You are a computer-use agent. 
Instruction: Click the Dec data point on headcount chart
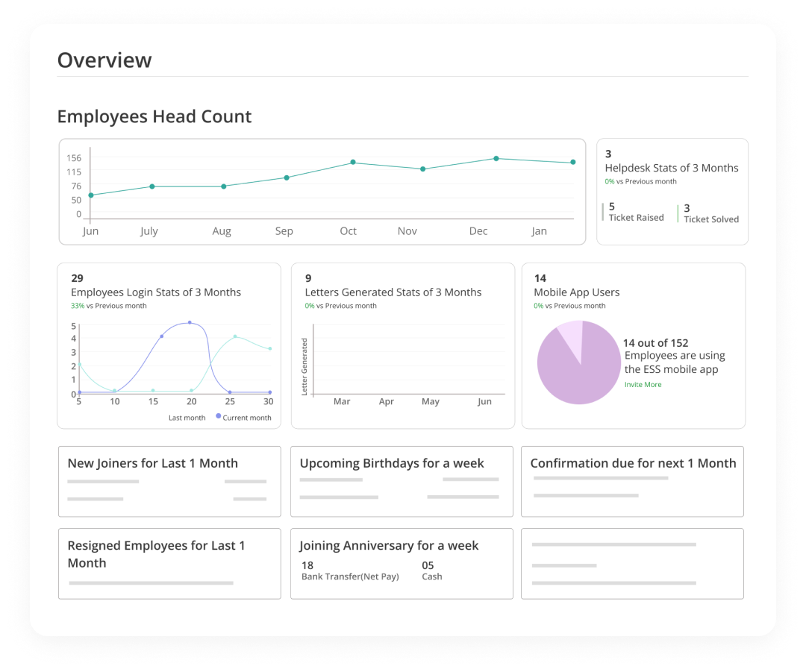coord(496,158)
